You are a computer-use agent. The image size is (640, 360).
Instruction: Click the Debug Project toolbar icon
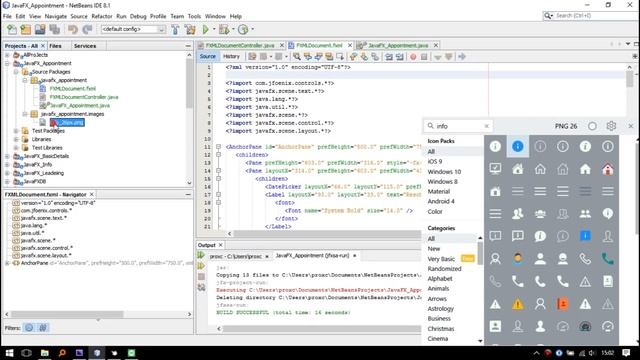click(224, 29)
